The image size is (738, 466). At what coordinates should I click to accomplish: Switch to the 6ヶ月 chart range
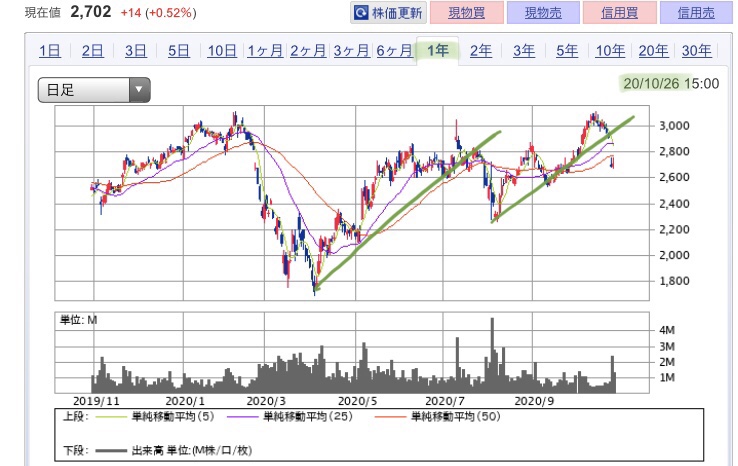coord(394,50)
